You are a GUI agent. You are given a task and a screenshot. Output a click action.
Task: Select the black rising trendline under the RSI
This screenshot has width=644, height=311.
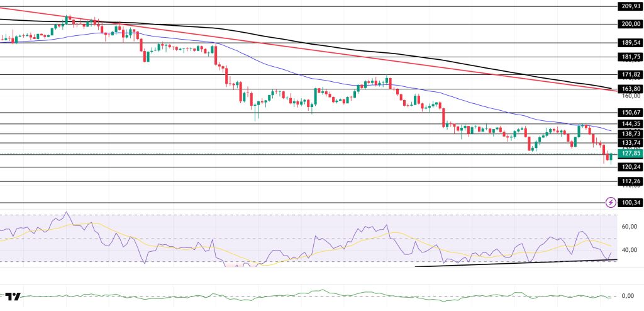click(516, 263)
